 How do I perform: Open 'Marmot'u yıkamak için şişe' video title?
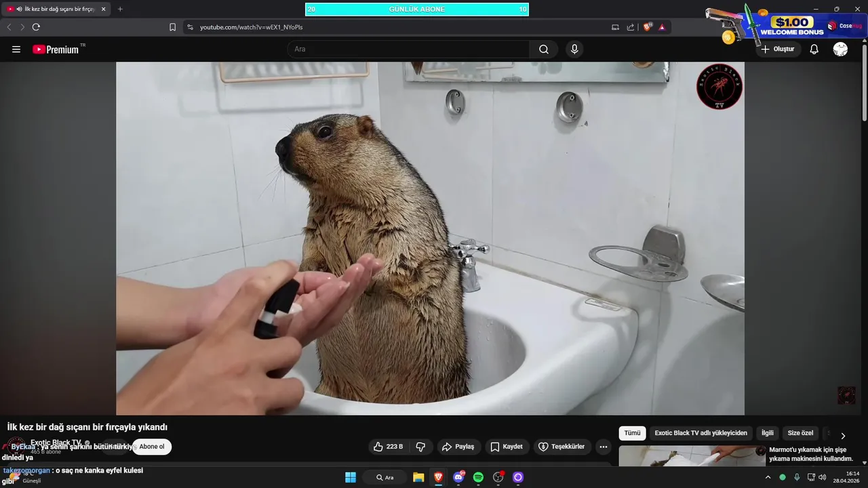click(811, 454)
